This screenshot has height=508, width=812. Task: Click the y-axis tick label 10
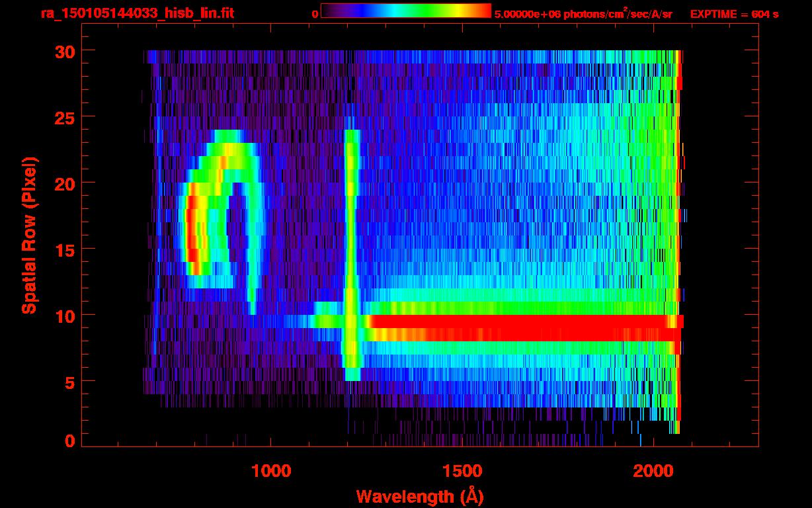click(x=64, y=316)
